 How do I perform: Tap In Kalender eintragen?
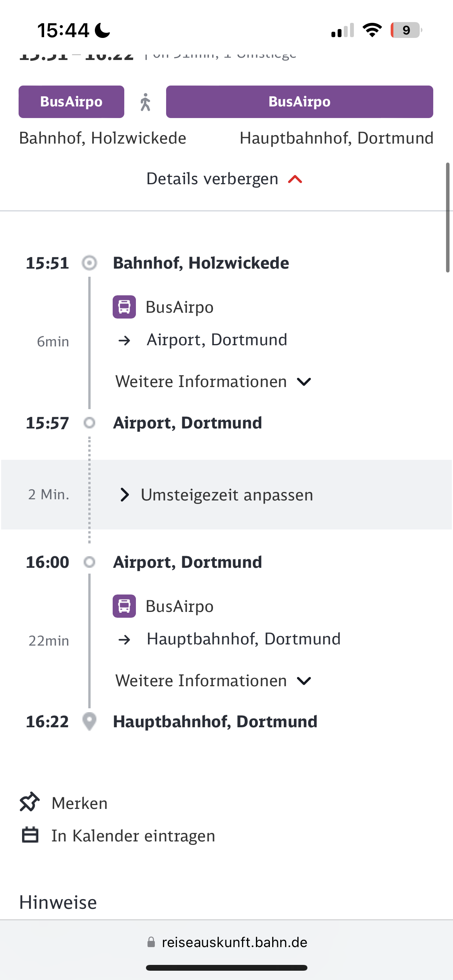pyautogui.click(x=133, y=836)
